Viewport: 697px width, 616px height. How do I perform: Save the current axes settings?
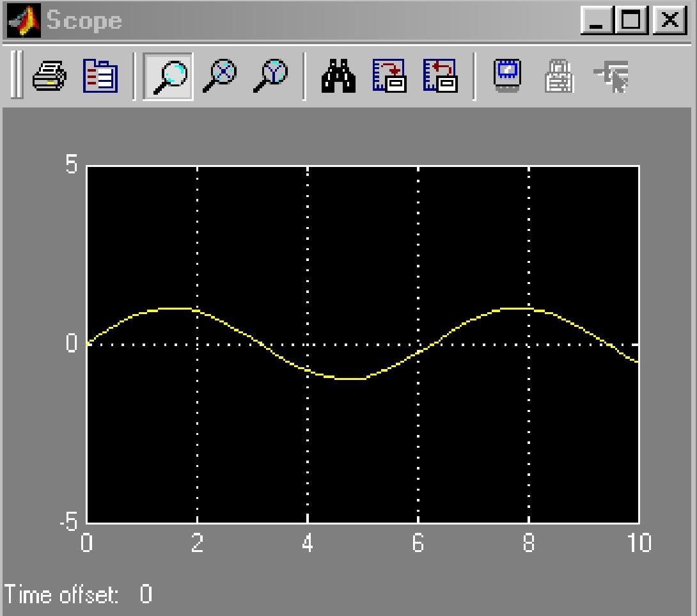tap(389, 77)
